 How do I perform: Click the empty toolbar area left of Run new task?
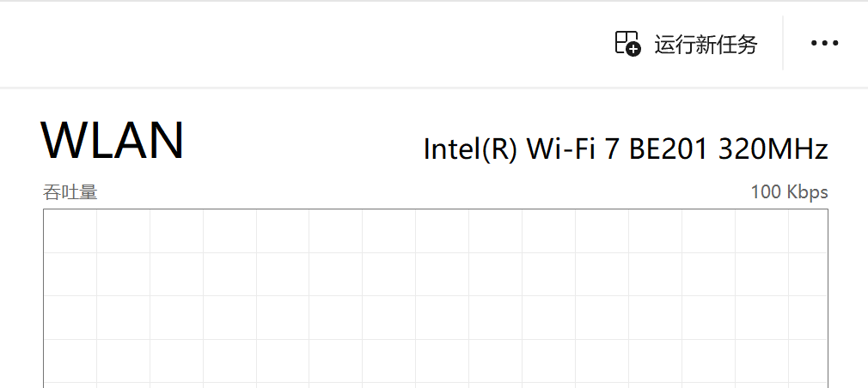click(x=304, y=43)
